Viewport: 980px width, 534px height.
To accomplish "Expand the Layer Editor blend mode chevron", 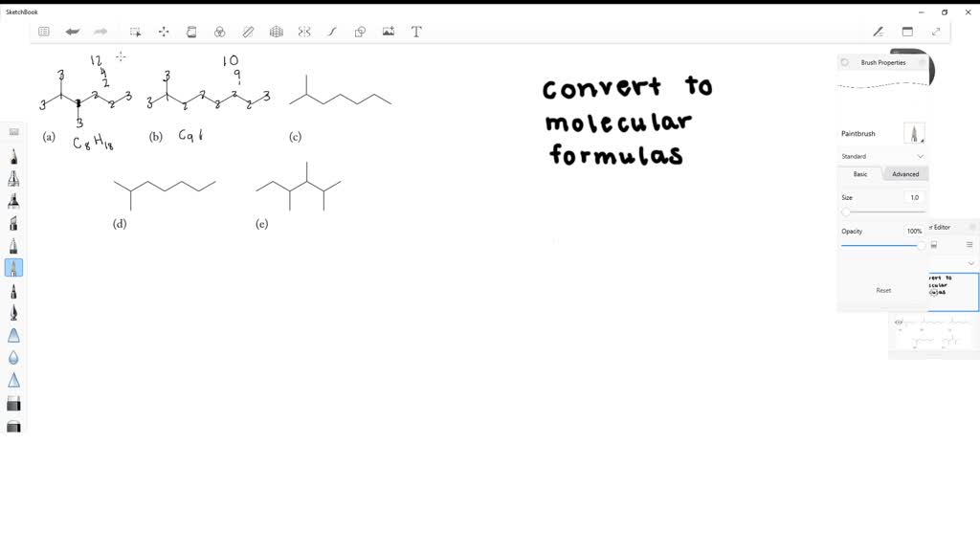I will click(x=970, y=263).
